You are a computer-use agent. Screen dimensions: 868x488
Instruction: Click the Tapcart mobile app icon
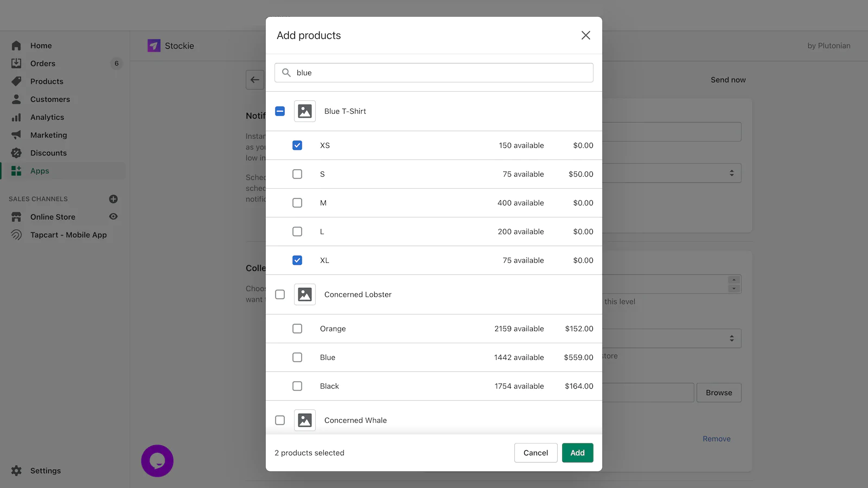(16, 235)
